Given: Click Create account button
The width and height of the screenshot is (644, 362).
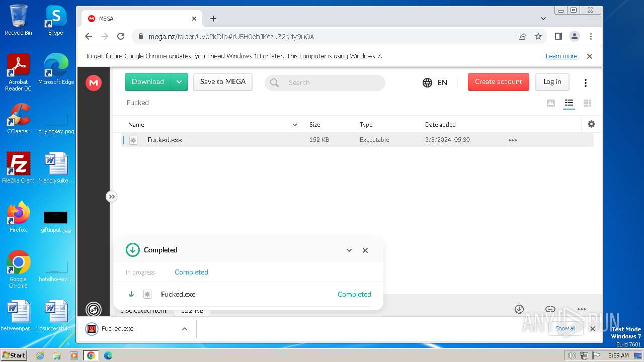Looking at the screenshot, I should click(x=499, y=82).
